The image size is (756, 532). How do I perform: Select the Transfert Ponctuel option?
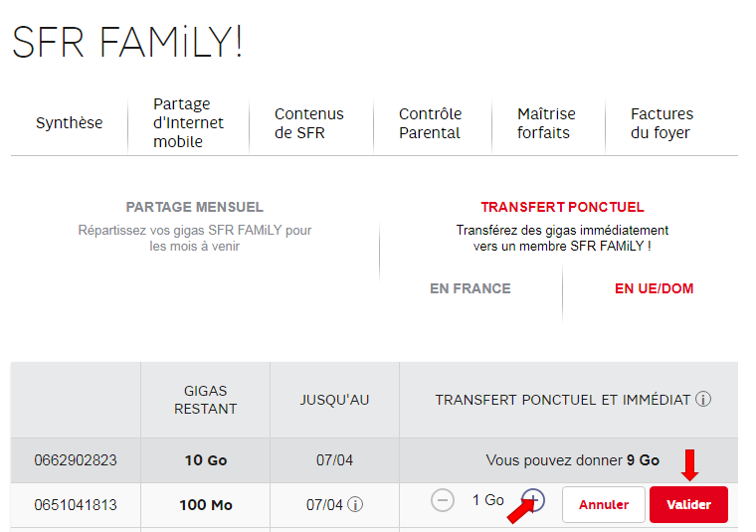tap(562, 207)
